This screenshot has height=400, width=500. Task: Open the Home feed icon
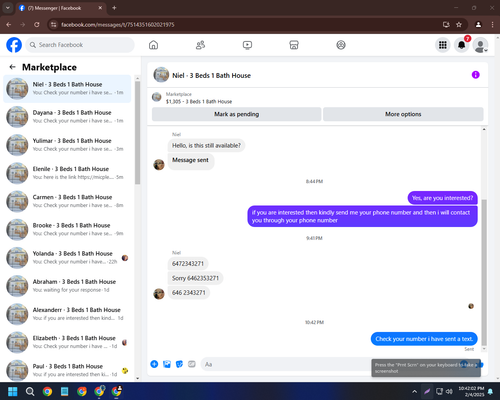point(153,45)
